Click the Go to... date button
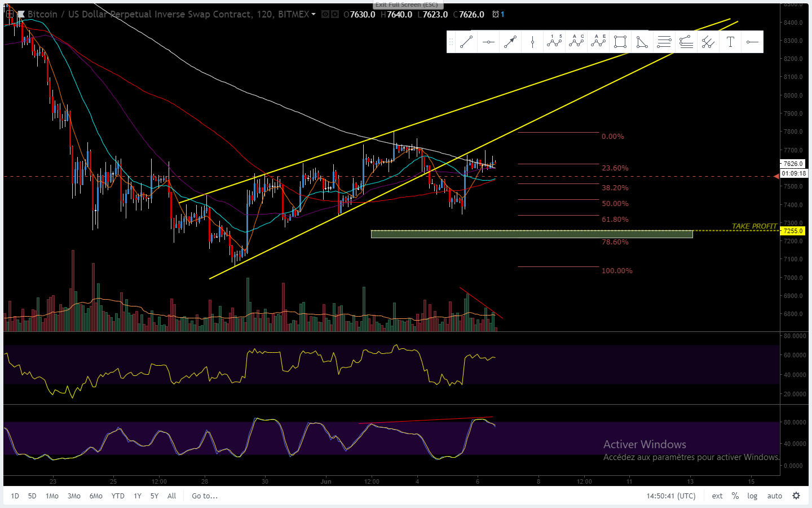This screenshot has width=812, height=508. tap(205, 496)
